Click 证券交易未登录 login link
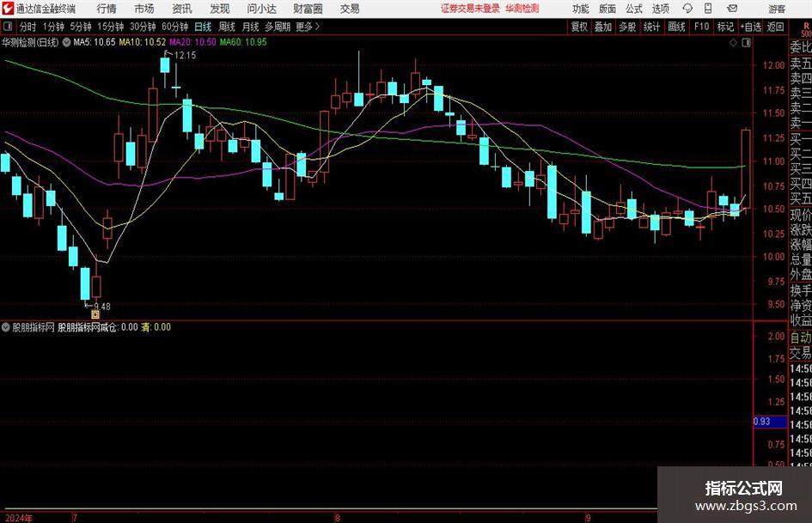Image resolution: width=812 pixels, height=523 pixels. point(470,9)
